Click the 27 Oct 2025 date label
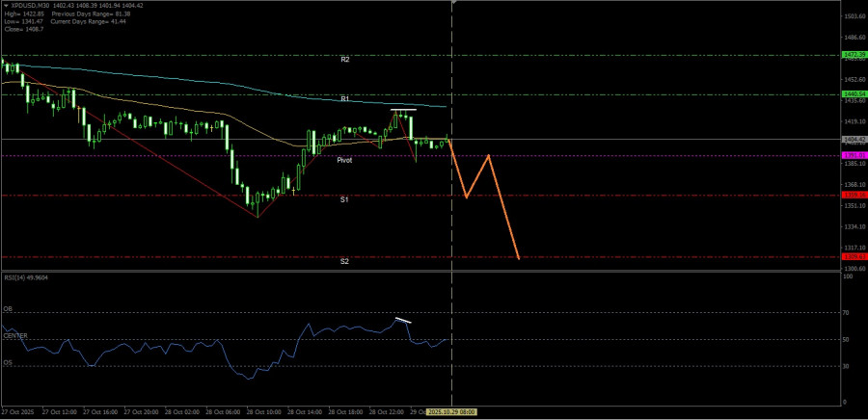 tap(15, 412)
